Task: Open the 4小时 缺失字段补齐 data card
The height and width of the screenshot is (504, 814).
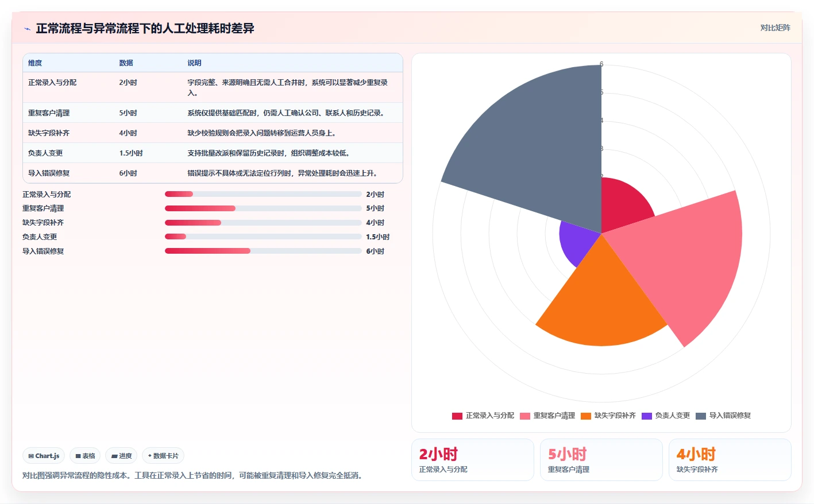Action: tap(730, 460)
